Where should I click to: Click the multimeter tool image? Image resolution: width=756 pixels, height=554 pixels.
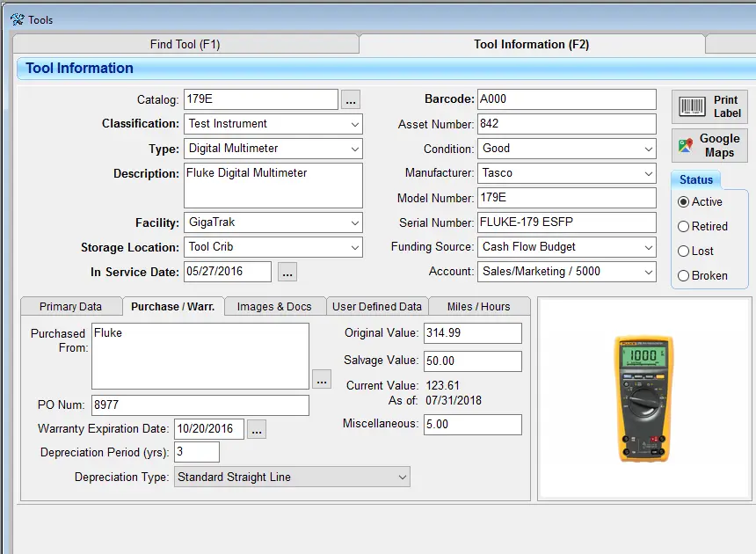pyautogui.click(x=644, y=398)
